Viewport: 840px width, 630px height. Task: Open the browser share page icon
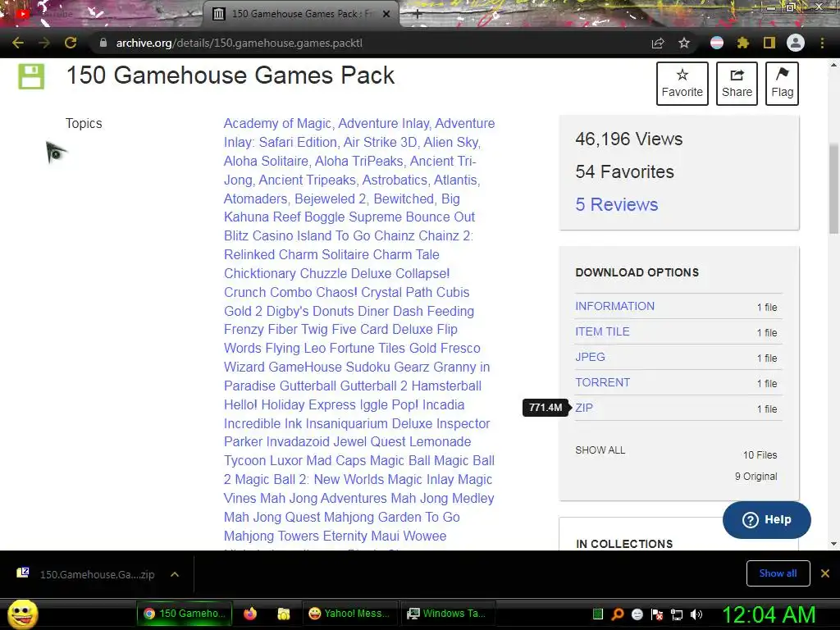pyautogui.click(x=658, y=43)
